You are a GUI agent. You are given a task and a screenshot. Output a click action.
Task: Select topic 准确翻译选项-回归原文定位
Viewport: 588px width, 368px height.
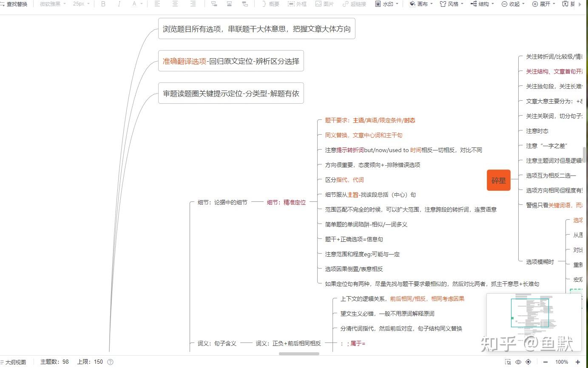coord(231,61)
